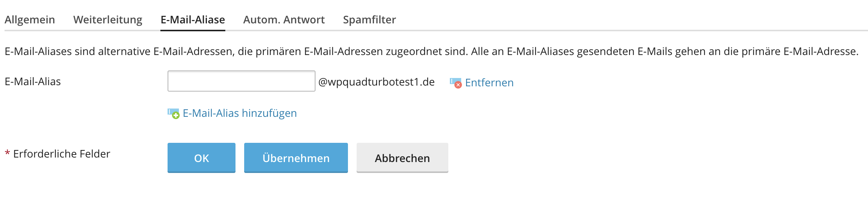This screenshot has height=205, width=868.
Task: Click the @wpquadturbotest1.de domain suffix text
Action: coord(376,82)
